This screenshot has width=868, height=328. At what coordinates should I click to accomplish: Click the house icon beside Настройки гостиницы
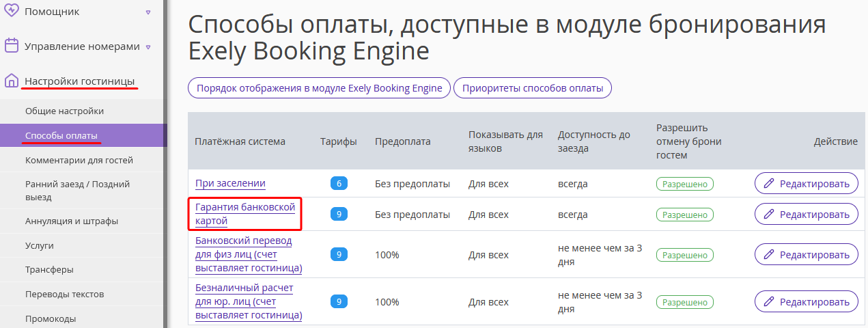[11, 81]
